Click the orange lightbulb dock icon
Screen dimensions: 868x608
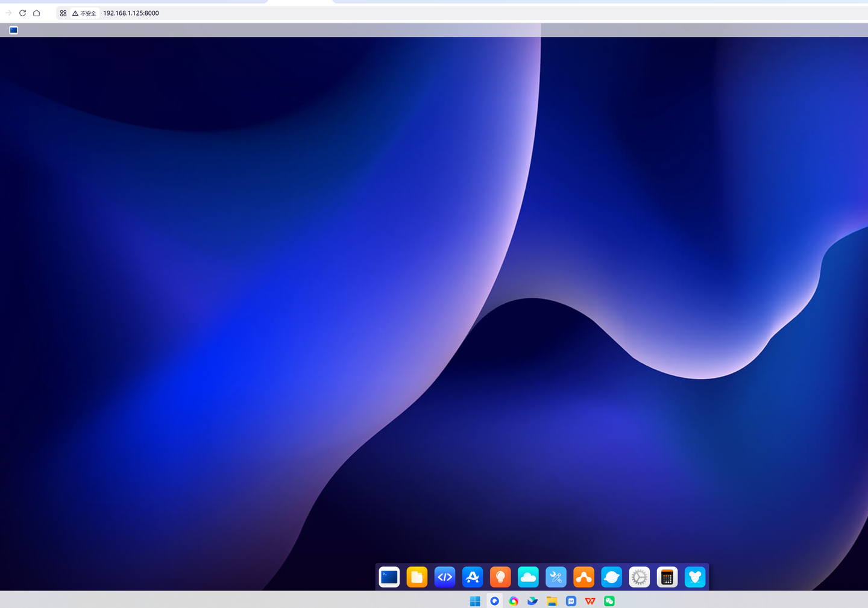click(500, 577)
